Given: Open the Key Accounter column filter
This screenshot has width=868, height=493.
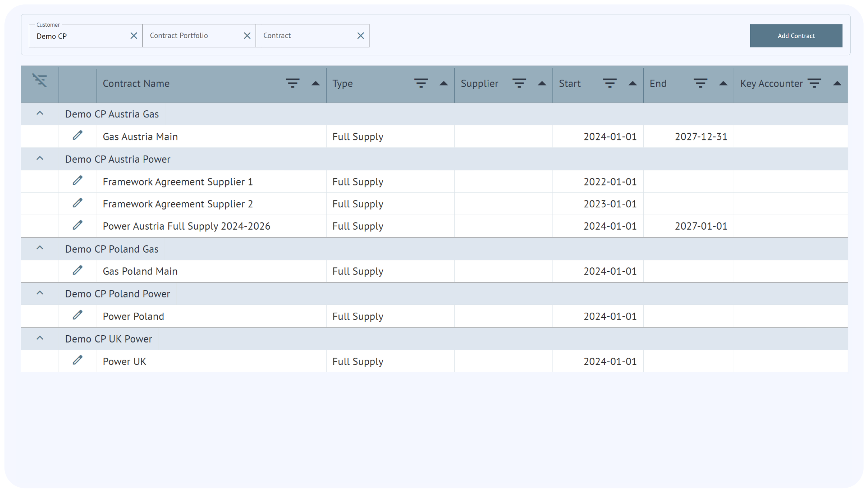Looking at the screenshot, I should [814, 83].
